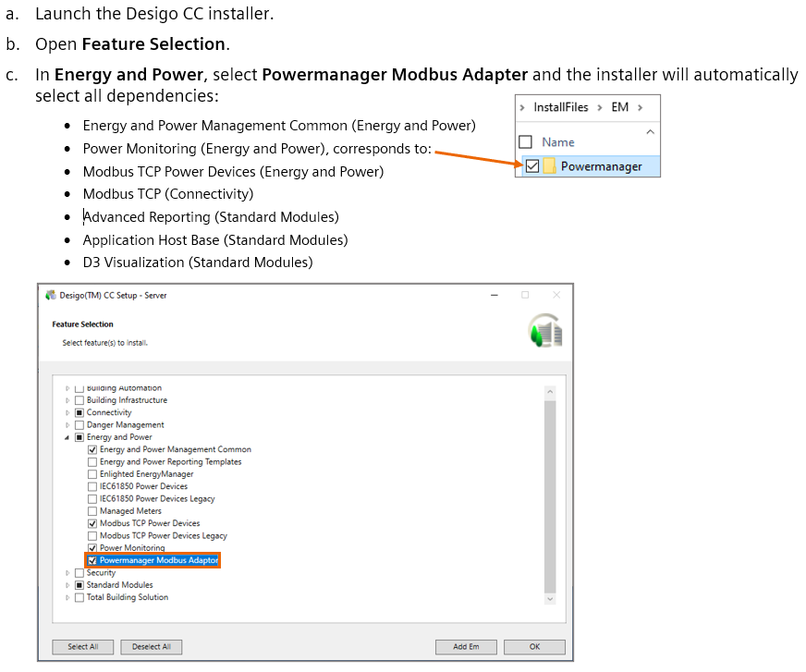Expand the Standard Modules tree node
Viewport: 806px width, 672px height.
[x=67, y=585]
